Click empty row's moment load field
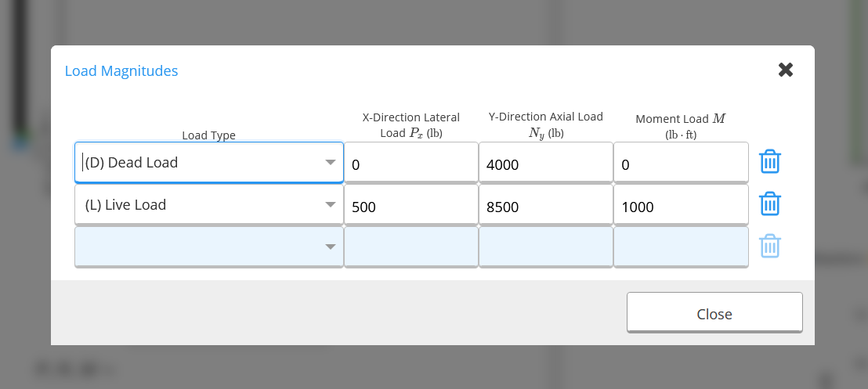 pos(681,247)
